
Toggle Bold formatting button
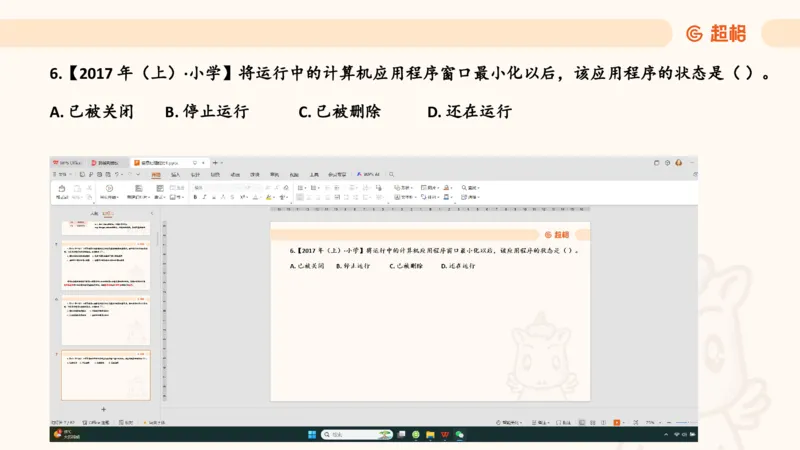pos(195,197)
